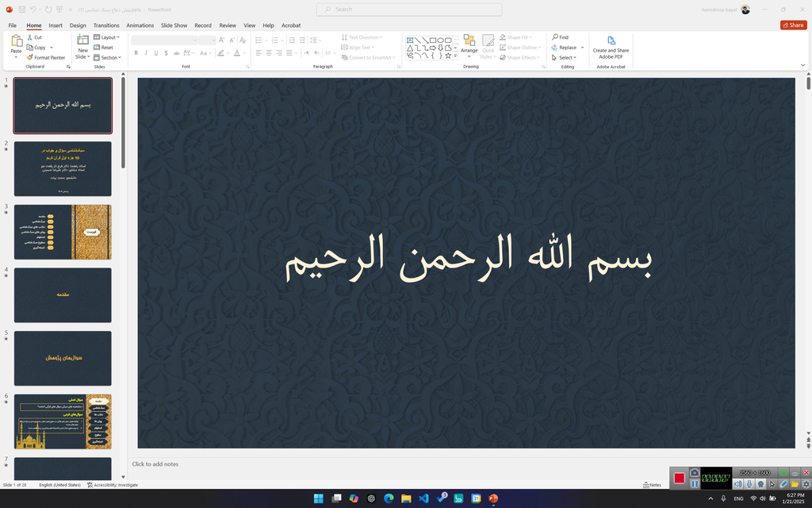Apply italic formatting
Image resolution: width=812 pixels, height=508 pixels.
146,52
